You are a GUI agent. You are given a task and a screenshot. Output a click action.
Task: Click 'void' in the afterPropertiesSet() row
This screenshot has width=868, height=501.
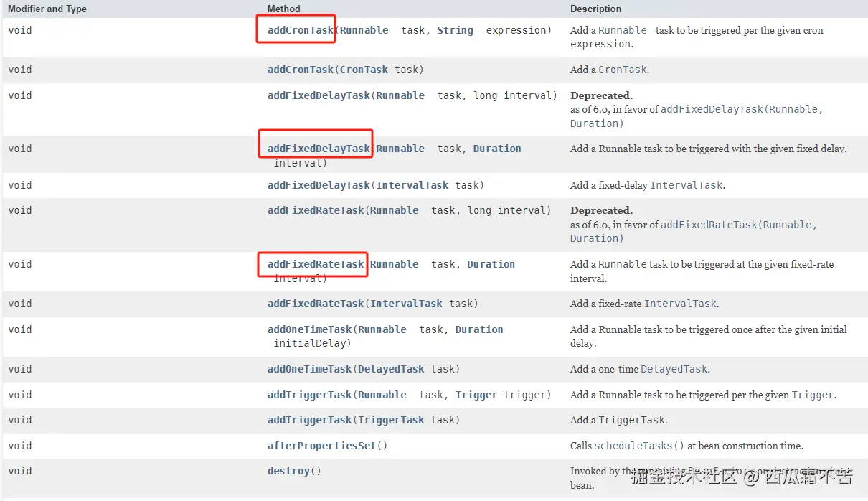point(20,446)
